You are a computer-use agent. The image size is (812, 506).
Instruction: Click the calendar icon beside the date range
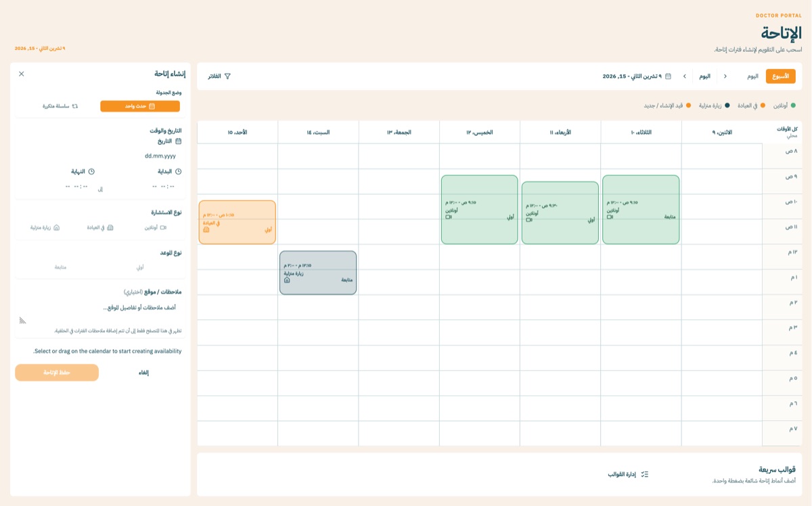pos(668,76)
